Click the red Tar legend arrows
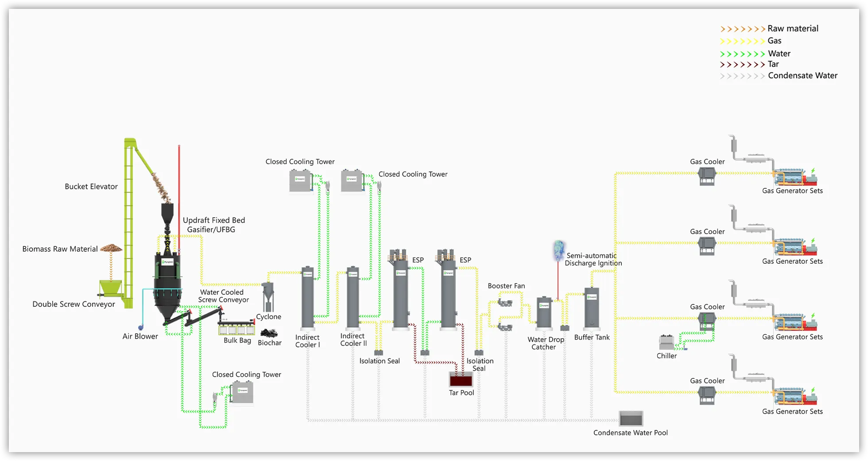The height and width of the screenshot is (461, 868). pos(742,65)
